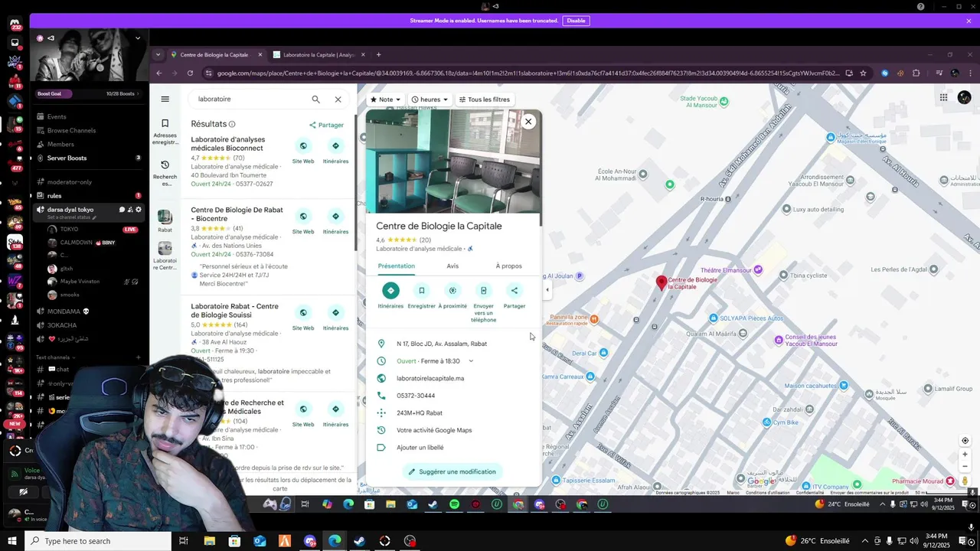Screen dimensions: 980x551
Task: Switch to Laboratoire la Capitale browser tab
Action: coord(318,54)
